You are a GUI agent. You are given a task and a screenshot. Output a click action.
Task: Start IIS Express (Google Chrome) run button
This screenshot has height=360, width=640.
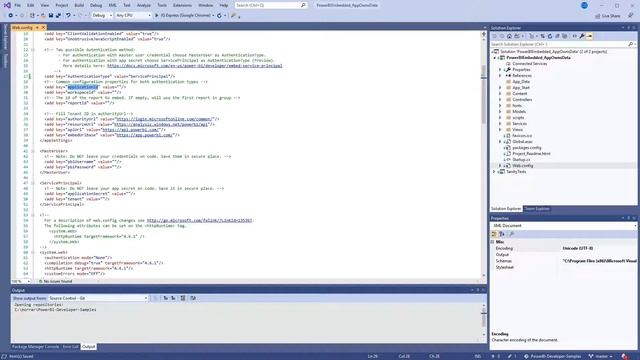coord(183,16)
